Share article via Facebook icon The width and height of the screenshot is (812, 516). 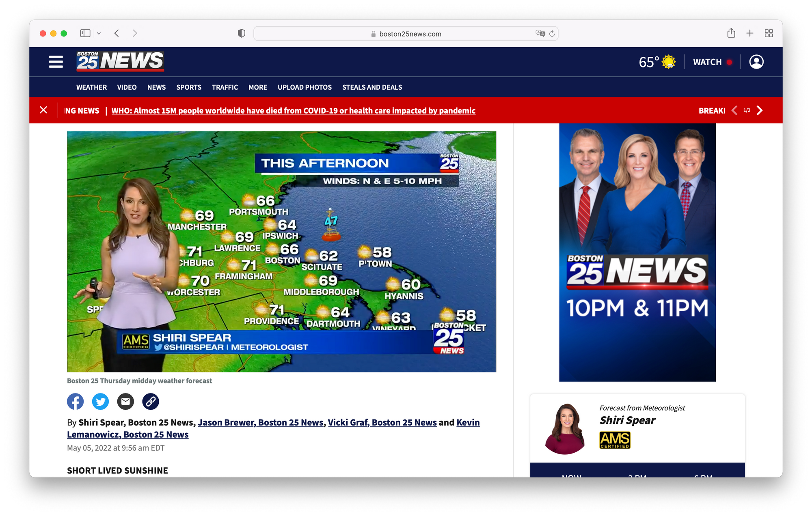(76, 402)
